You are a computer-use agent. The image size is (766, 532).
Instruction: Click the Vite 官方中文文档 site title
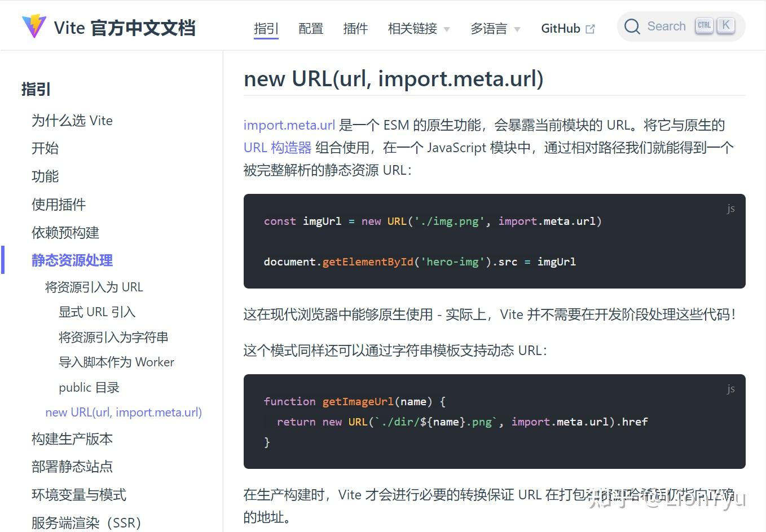125,28
